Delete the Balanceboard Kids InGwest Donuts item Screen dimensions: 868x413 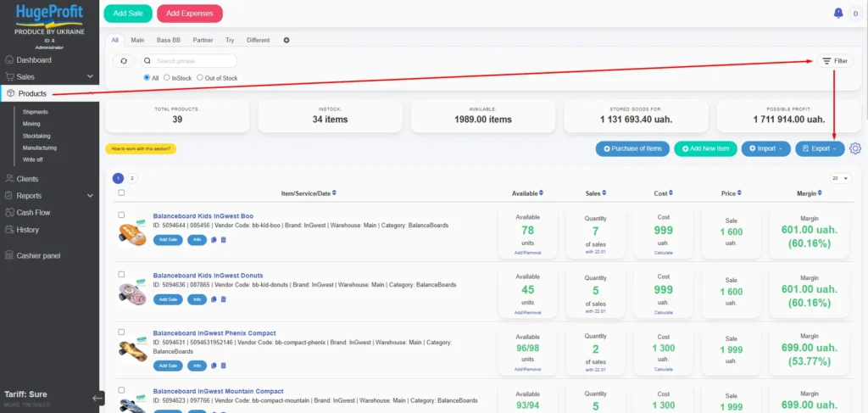click(224, 299)
